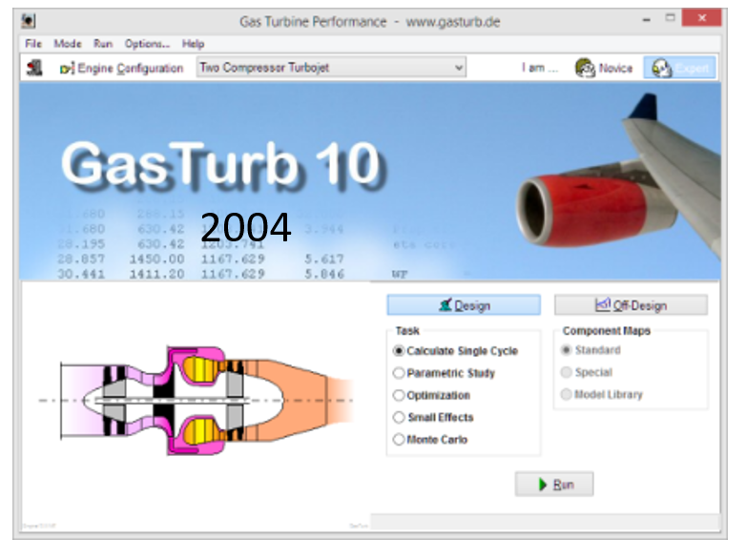This screenshot has width=746, height=560.
Task: Close the Gas Turbine Performance window
Action: (702, 18)
